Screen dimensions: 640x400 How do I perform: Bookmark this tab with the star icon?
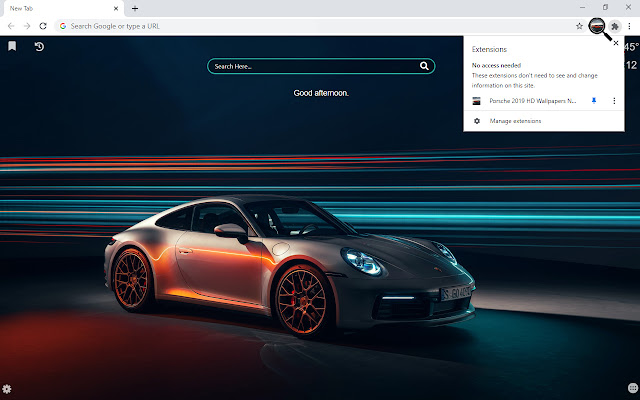(579, 26)
